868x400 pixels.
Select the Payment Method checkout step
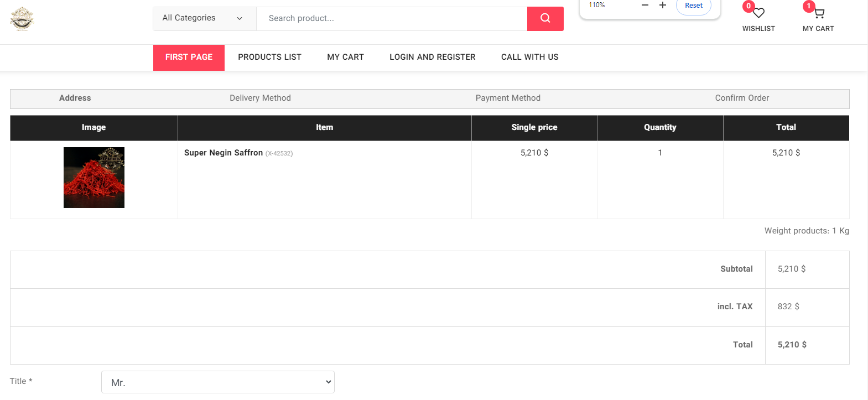tap(508, 98)
